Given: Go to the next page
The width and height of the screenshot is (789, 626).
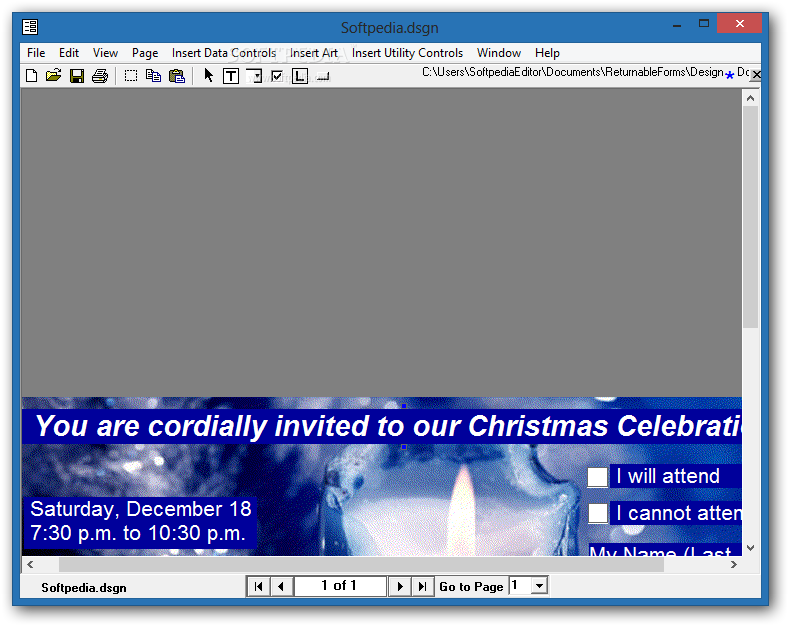Looking at the screenshot, I should pyautogui.click(x=400, y=586).
